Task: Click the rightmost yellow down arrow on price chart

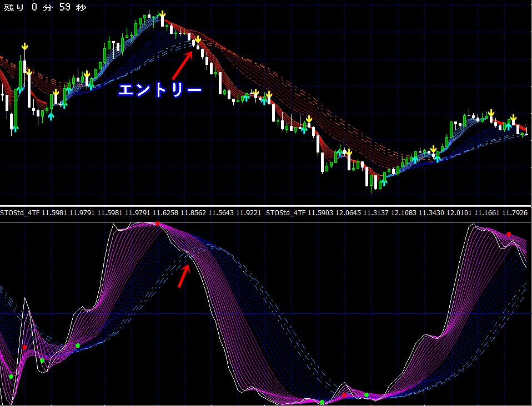Action: point(513,118)
